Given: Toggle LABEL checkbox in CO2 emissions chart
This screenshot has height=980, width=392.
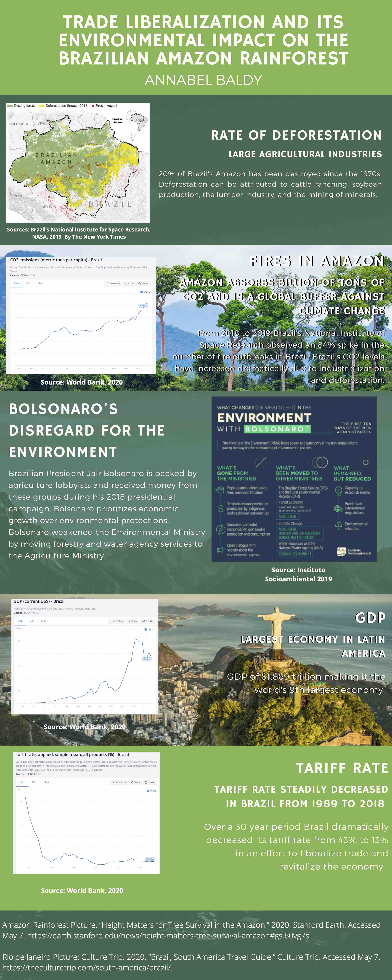Looking at the screenshot, I should click(x=141, y=292).
